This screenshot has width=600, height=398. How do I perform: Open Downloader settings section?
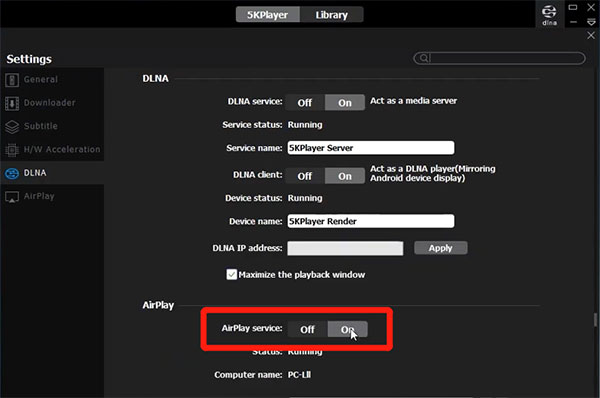pyautogui.click(x=52, y=103)
